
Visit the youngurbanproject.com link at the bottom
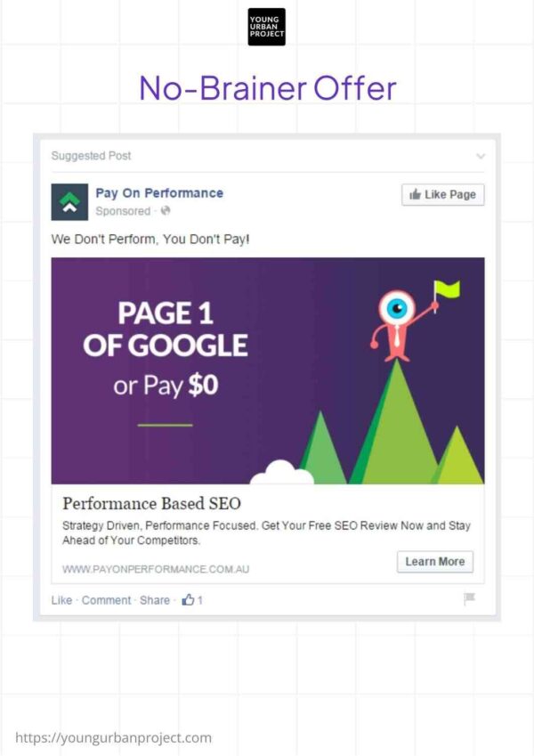click(114, 737)
